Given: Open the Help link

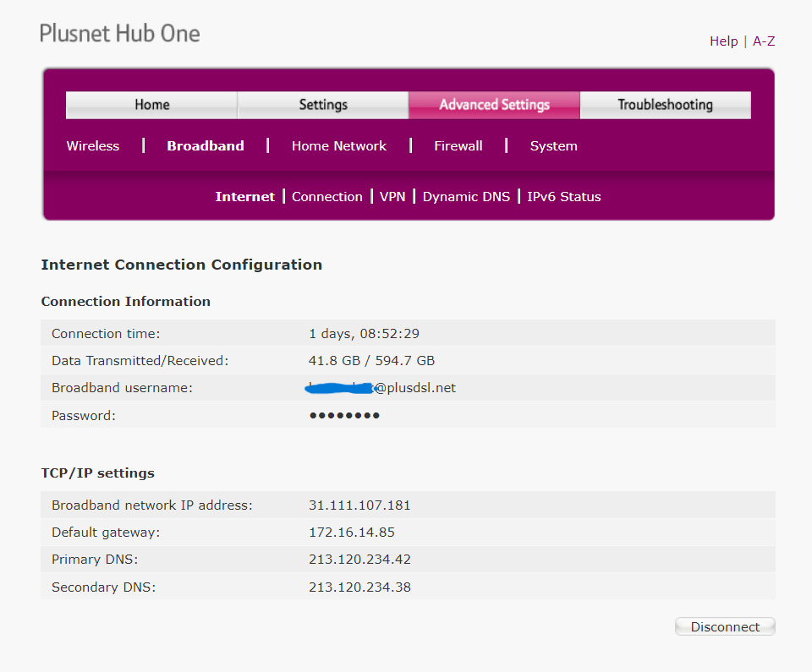Looking at the screenshot, I should (723, 41).
